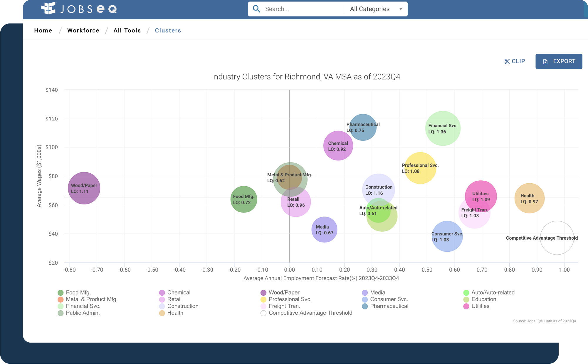Viewport: 588px width, 364px height.
Task: Click the EXPORT document icon
Action: coord(545,62)
